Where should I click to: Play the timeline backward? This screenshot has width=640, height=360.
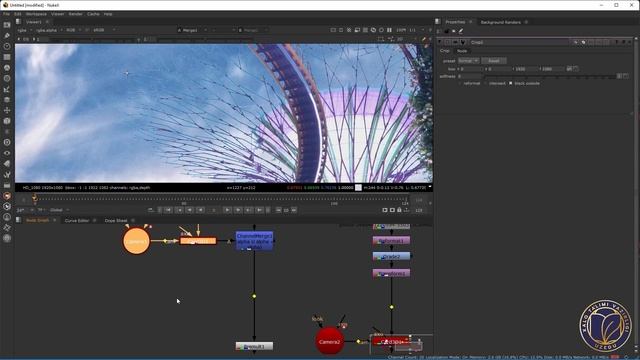coord(200,210)
